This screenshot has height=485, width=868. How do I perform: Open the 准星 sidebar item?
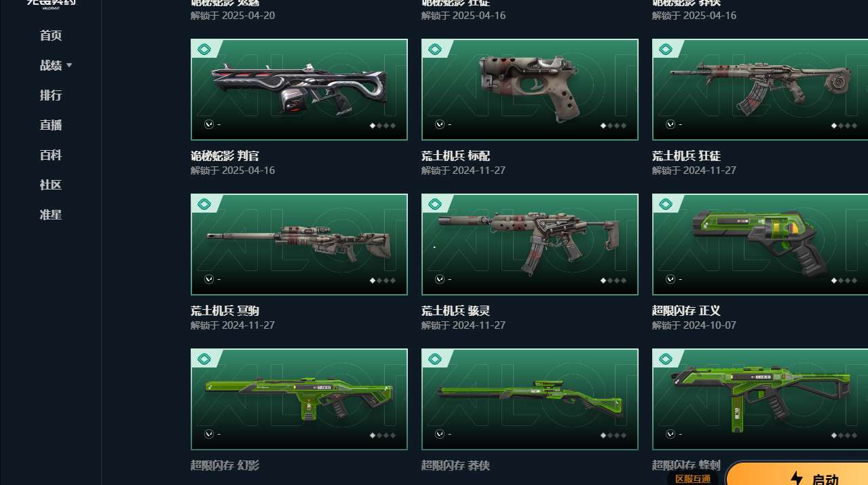click(51, 215)
